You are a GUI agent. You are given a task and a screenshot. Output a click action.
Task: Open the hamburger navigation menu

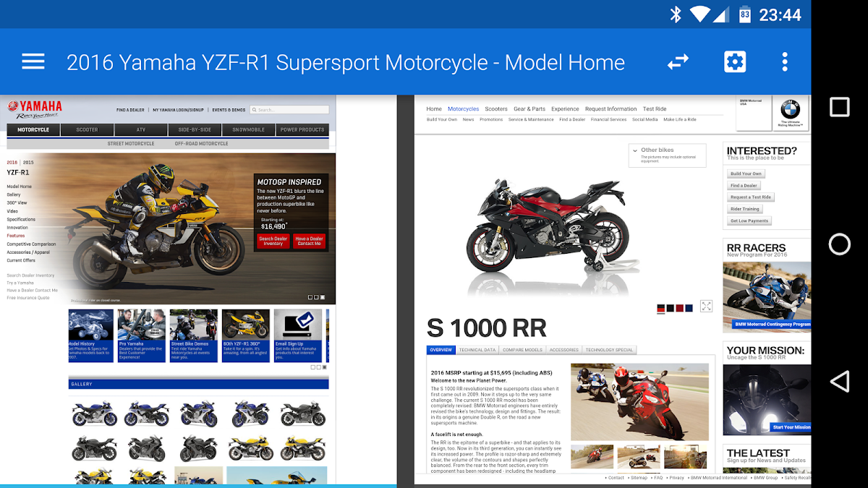point(33,61)
